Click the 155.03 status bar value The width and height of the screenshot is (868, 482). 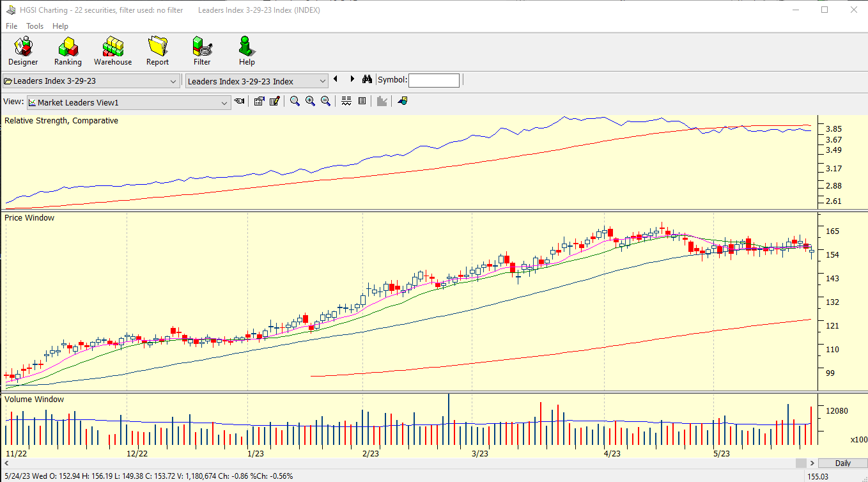819,476
